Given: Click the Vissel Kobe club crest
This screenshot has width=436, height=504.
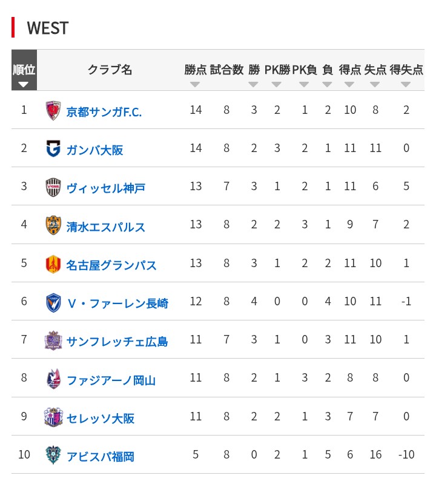Looking at the screenshot, I should [x=53, y=187].
